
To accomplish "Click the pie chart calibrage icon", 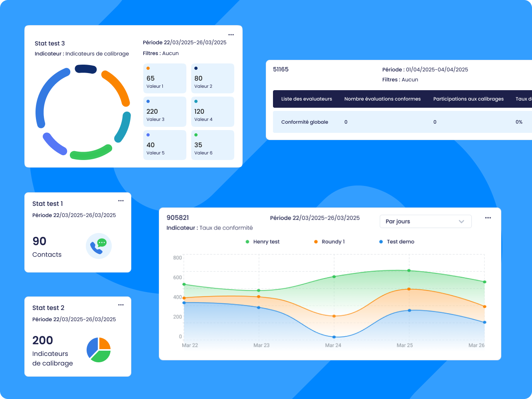I will point(99,350).
